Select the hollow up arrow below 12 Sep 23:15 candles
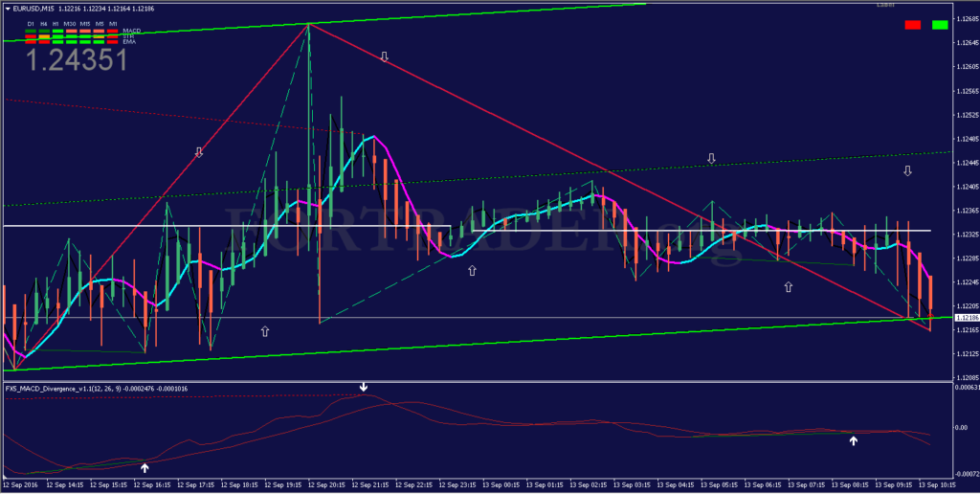 (472, 270)
